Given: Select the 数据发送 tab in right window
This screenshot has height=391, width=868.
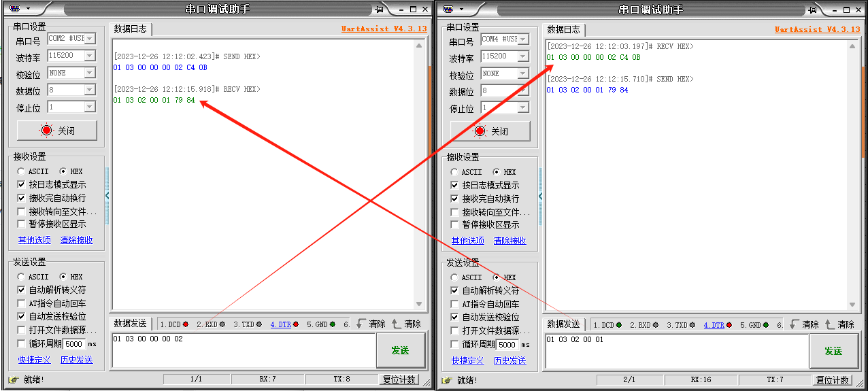Looking at the screenshot, I should 563,324.
